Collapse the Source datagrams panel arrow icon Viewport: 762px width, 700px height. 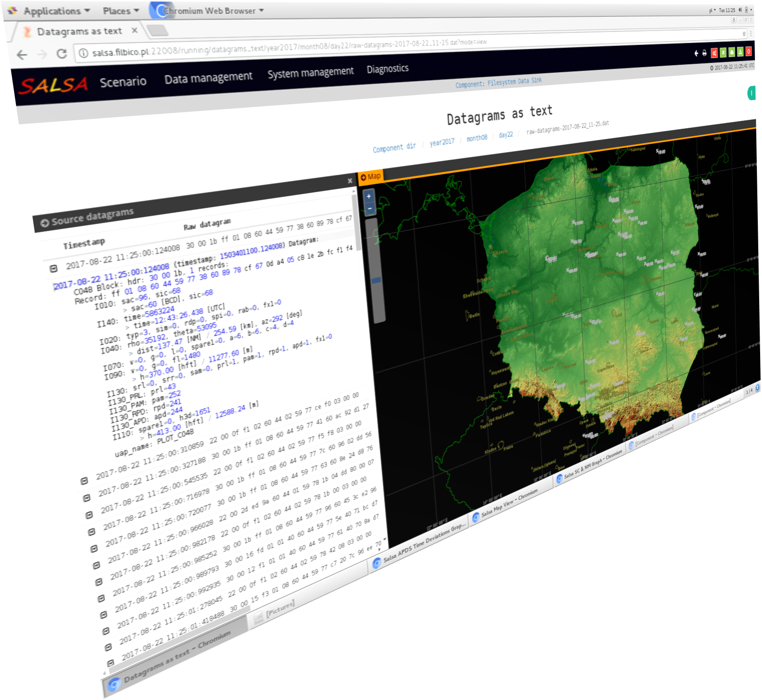(45, 223)
